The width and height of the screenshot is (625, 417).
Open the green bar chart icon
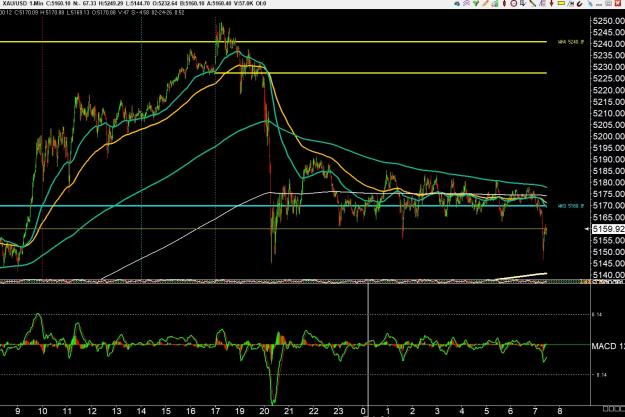495,3
